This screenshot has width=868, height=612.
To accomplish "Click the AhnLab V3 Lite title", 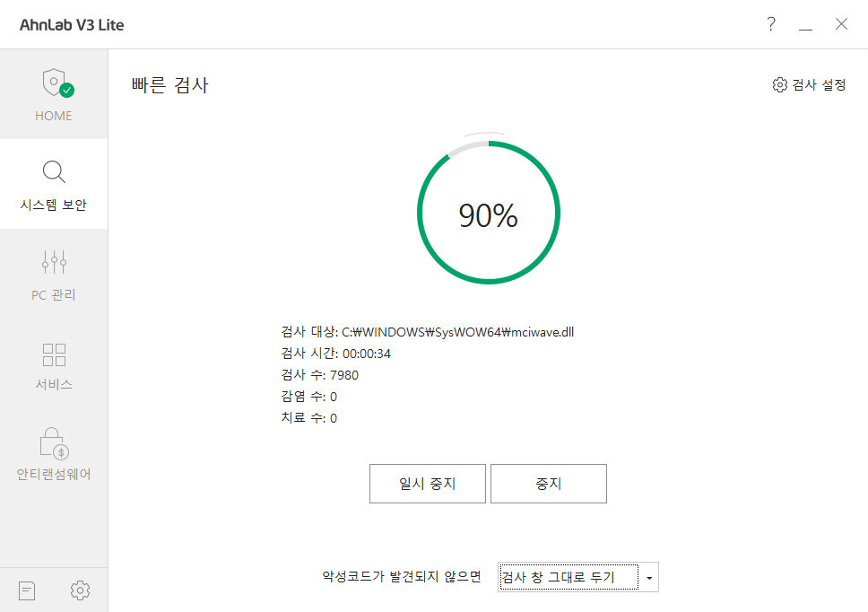I will 72,25.
